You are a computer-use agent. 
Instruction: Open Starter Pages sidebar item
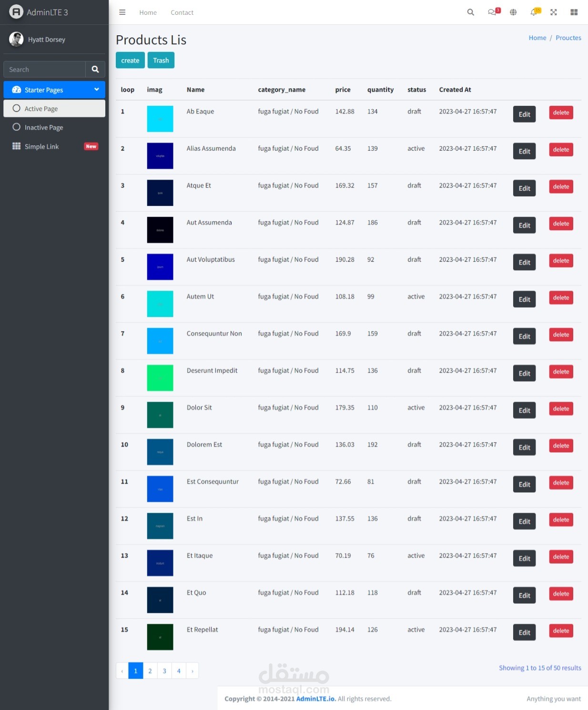pyautogui.click(x=54, y=90)
